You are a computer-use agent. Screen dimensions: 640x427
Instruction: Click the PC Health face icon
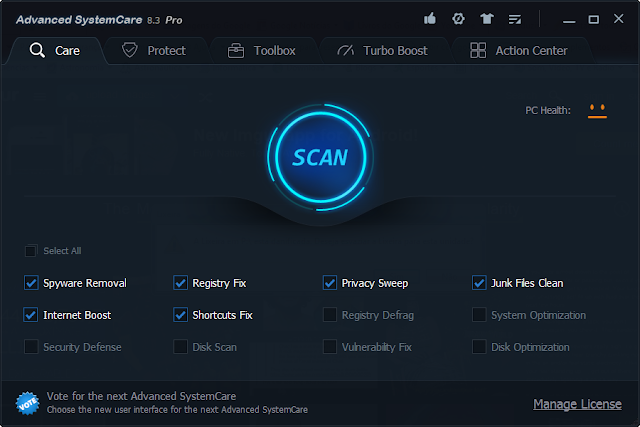click(597, 111)
